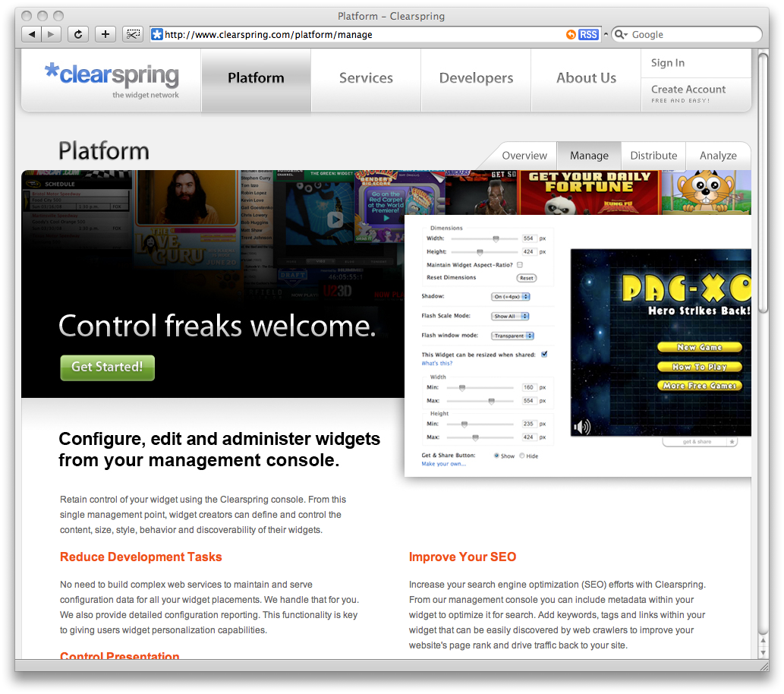Open the Developers navigation tab
The width and height of the screenshot is (784, 694).
[x=476, y=78]
